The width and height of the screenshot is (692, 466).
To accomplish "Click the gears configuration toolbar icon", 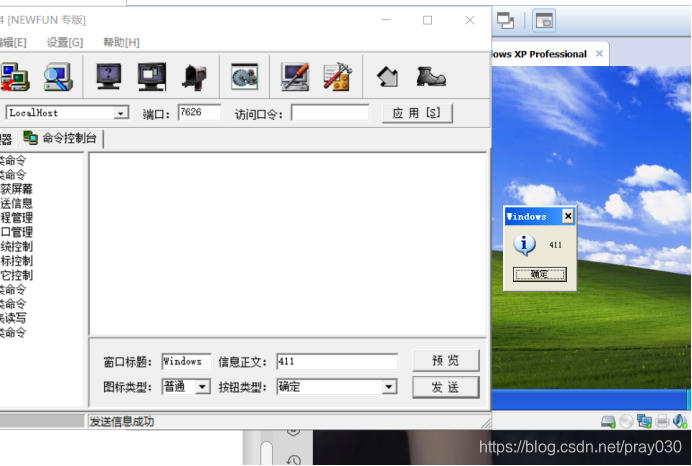I will coord(244,77).
